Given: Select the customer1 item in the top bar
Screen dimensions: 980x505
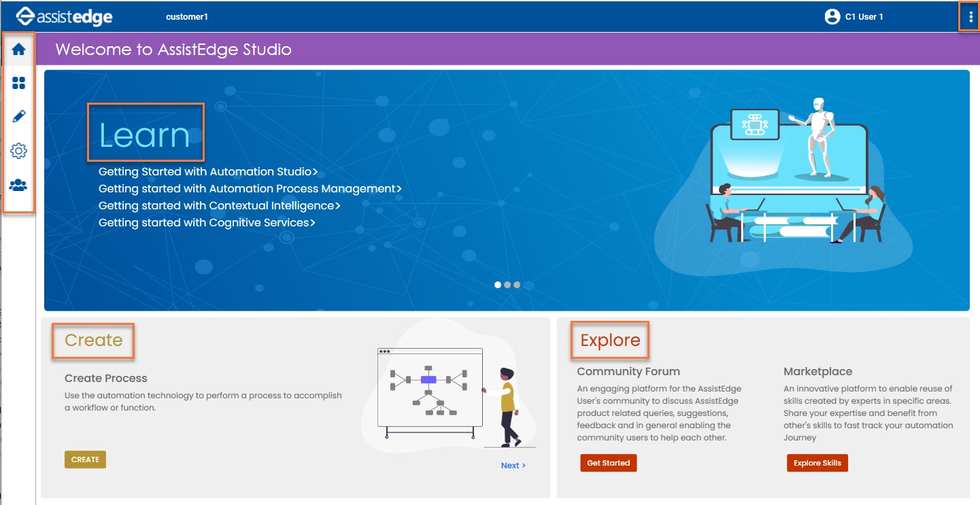Looking at the screenshot, I should click(187, 16).
